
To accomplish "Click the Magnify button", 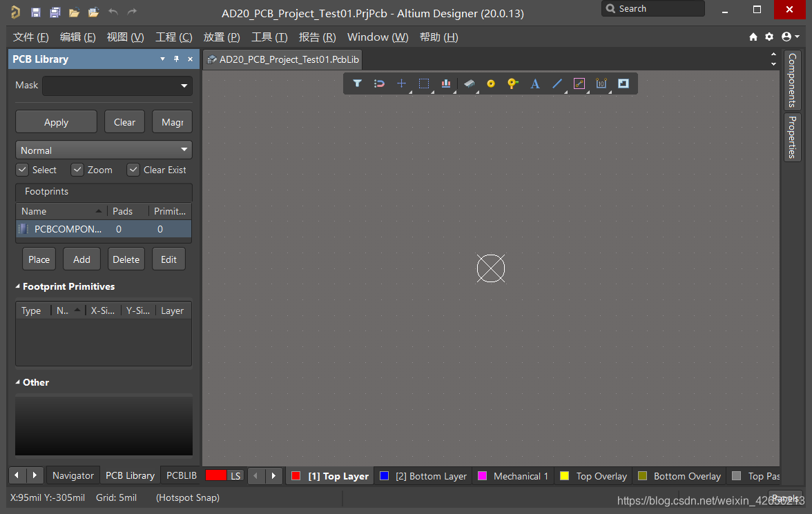I will coord(173,122).
